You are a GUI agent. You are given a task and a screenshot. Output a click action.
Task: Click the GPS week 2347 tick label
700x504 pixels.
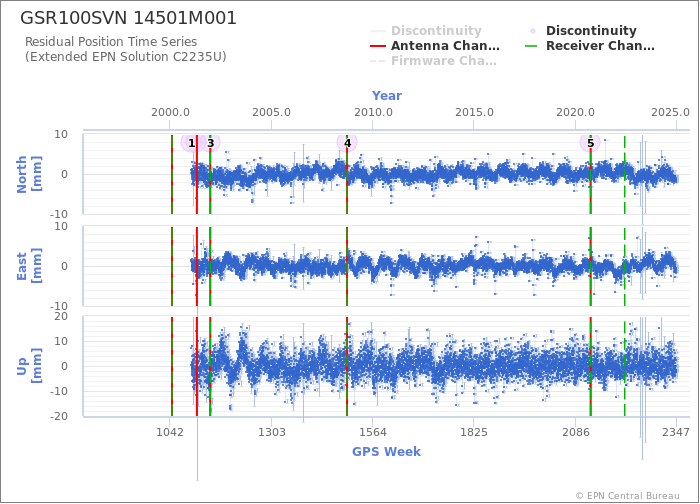(x=675, y=433)
